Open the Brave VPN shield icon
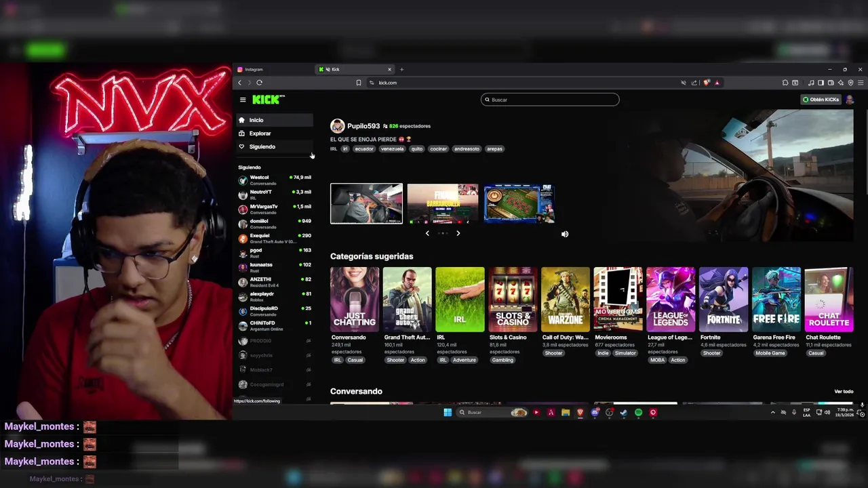 (x=850, y=83)
